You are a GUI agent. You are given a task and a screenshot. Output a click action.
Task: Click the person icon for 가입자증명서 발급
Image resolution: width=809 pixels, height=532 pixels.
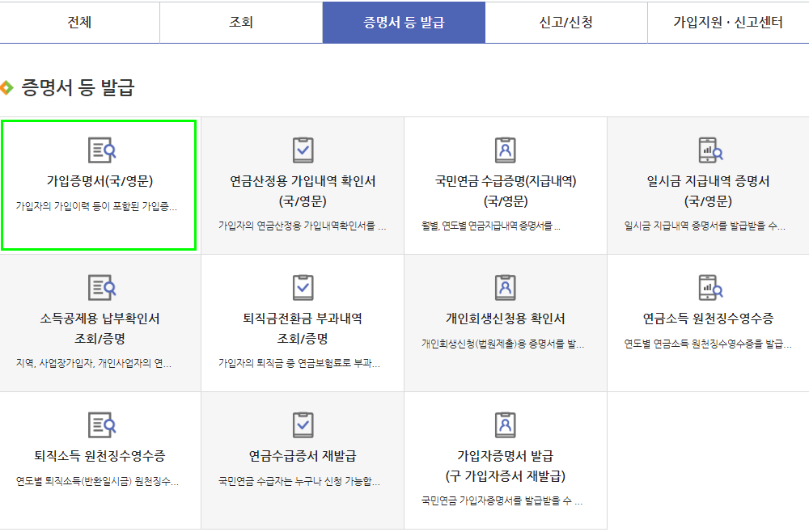[504, 424]
